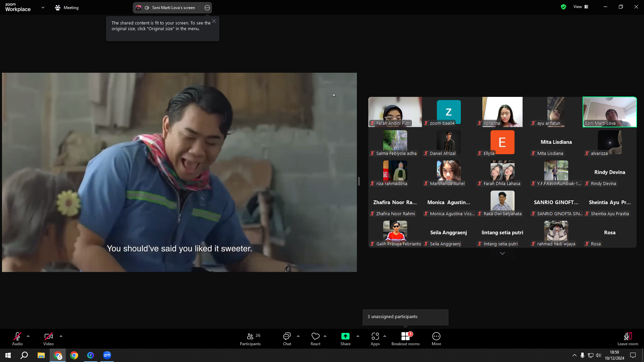Image resolution: width=644 pixels, height=362 pixels.
Task: Click the shared video screen content
Action: point(179,172)
